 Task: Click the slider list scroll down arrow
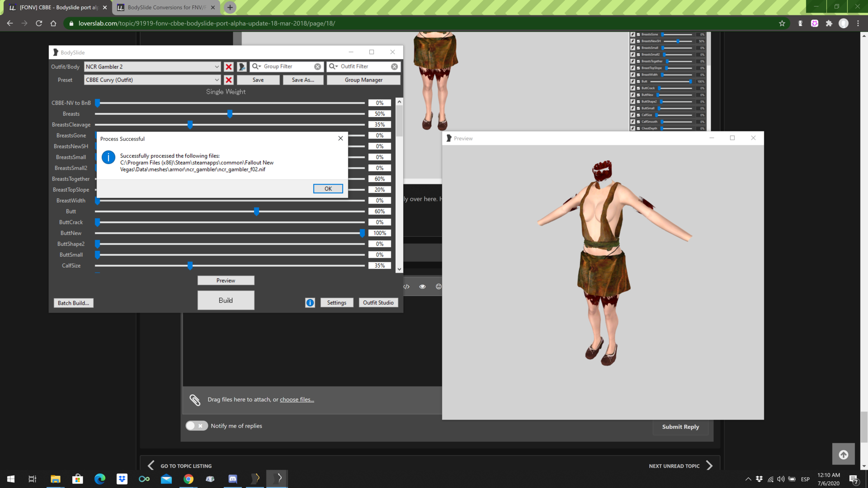pyautogui.click(x=399, y=269)
